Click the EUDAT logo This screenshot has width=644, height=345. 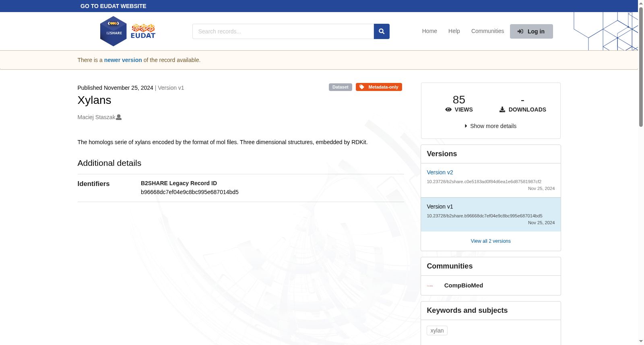click(x=143, y=31)
